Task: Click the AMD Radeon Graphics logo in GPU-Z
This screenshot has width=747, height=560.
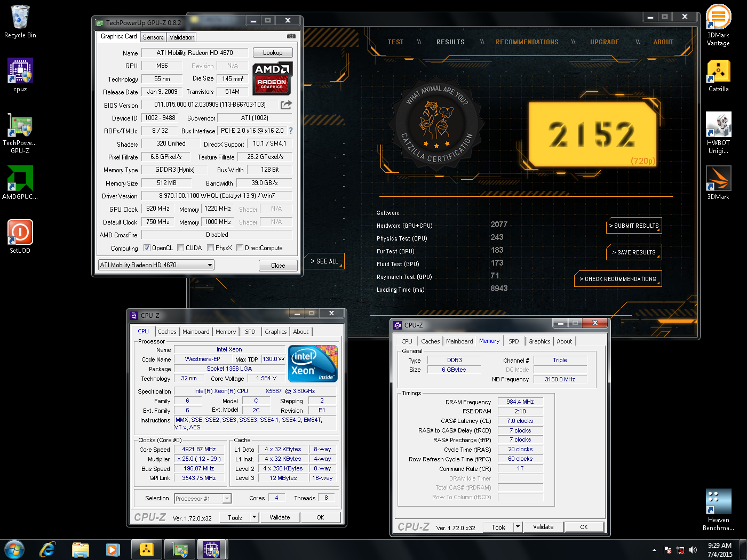Action: click(272, 78)
